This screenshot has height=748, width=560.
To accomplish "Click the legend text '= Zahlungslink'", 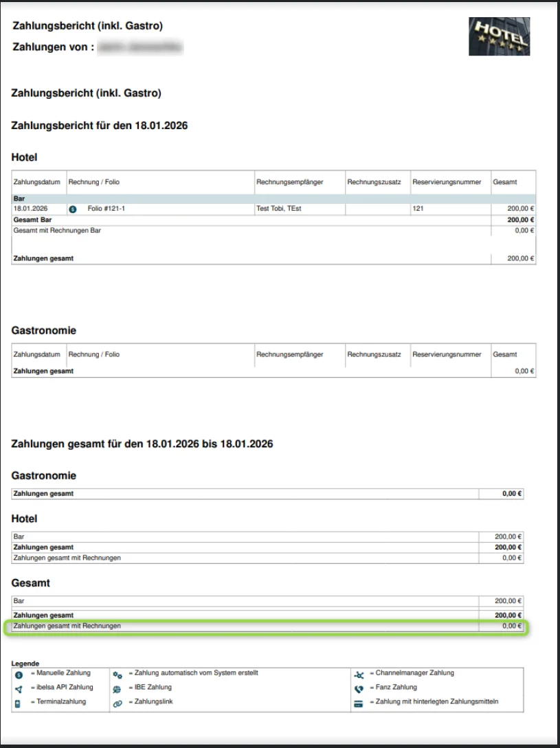I will pyautogui.click(x=151, y=702).
